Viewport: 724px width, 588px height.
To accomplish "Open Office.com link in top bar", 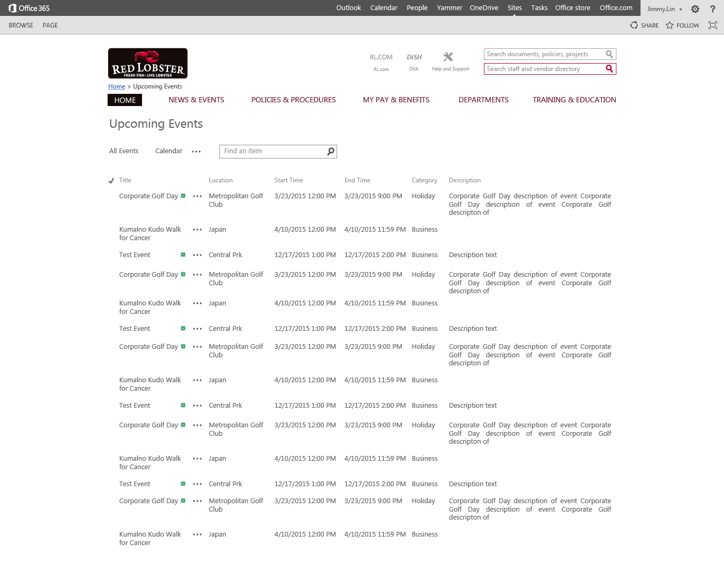I will coord(616,8).
